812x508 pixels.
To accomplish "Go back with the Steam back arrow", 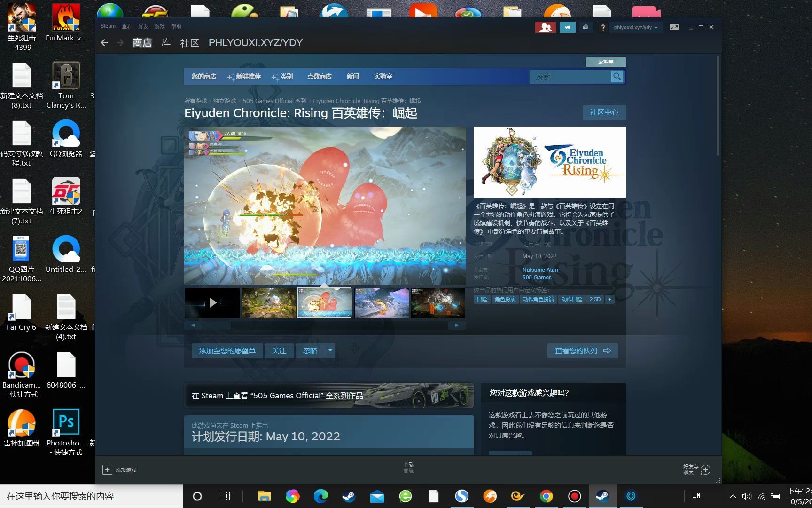I will [x=105, y=43].
